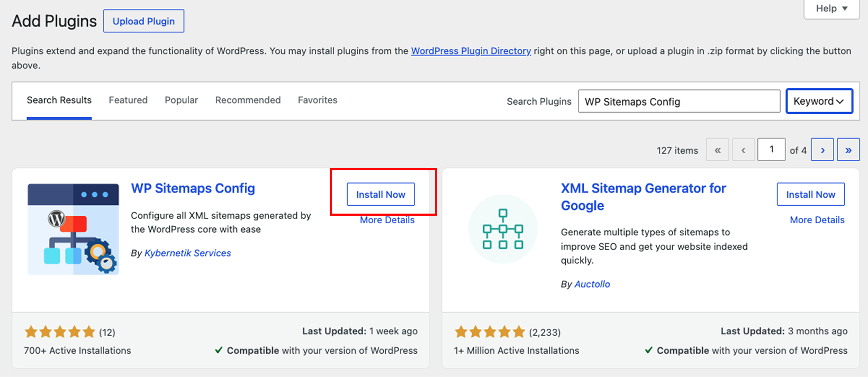Click the Add Plugins page heading
This screenshot has width=868, height=377.
[x=55, y=21]
